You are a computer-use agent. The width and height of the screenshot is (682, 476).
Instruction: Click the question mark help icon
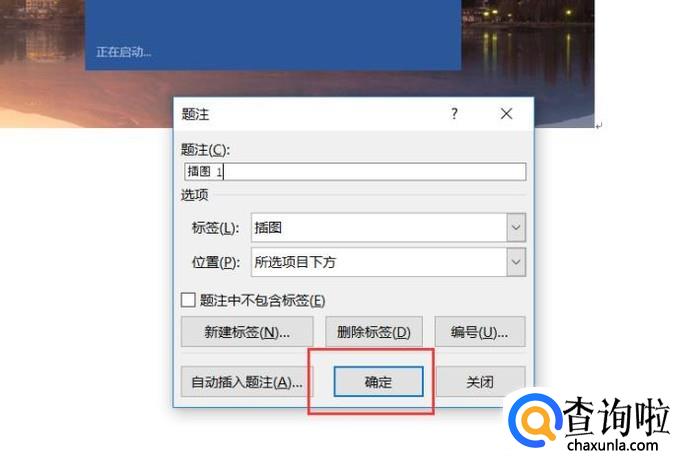(x=454, y=114)
